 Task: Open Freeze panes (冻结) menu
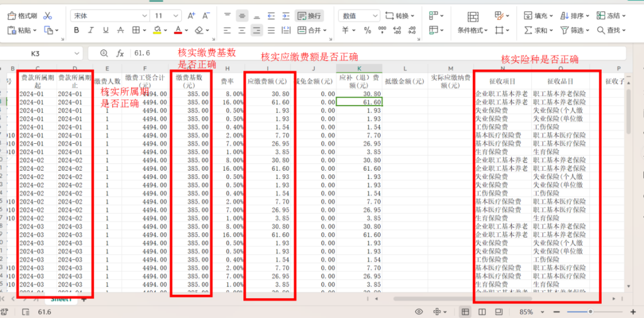(611, 16)
